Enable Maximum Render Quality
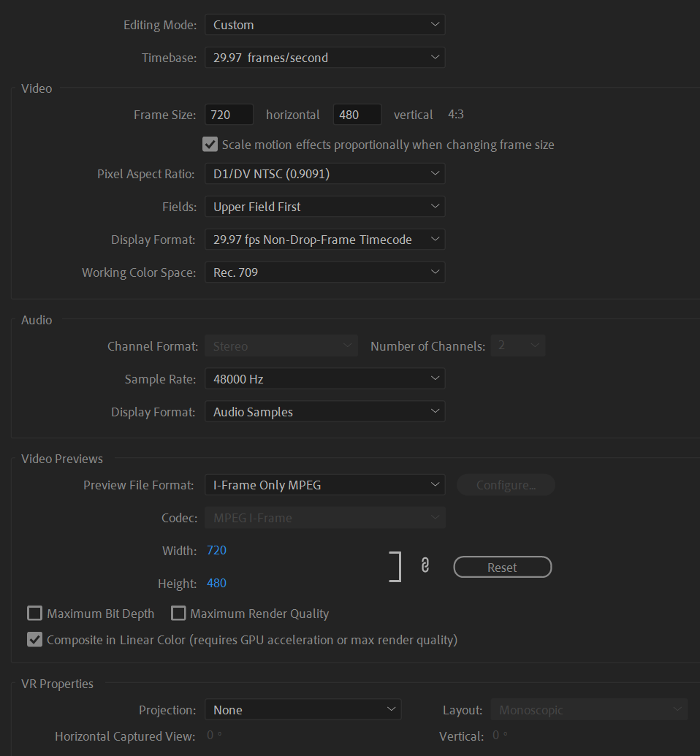 pyautogui.click(x=178, y=614)
